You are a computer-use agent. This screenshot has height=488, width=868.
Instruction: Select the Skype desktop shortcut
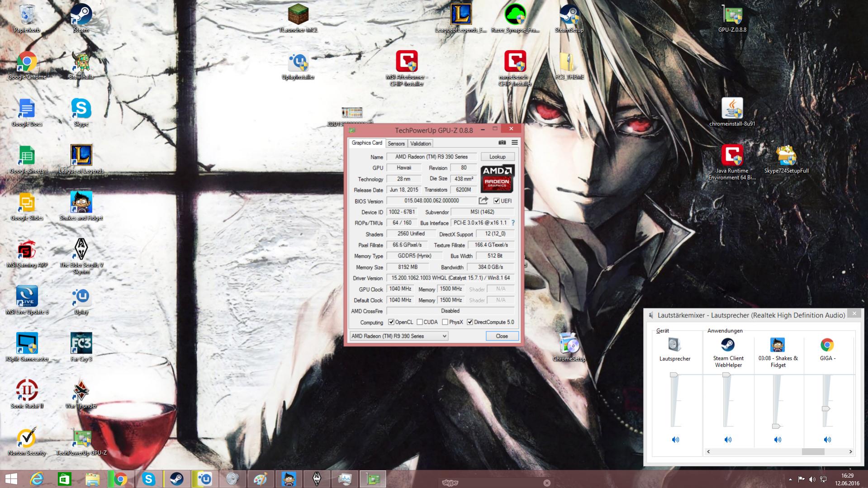point(81,113)
